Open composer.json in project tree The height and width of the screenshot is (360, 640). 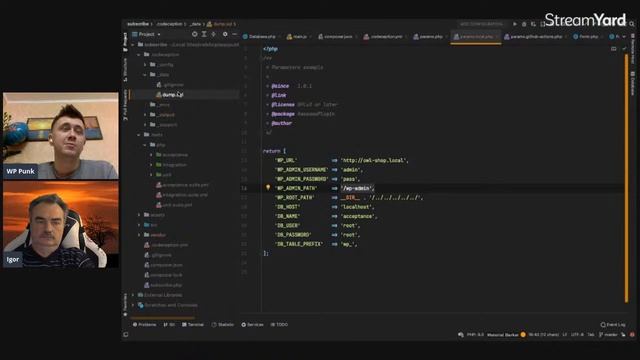pyautogui.click(x=163, y=265)
